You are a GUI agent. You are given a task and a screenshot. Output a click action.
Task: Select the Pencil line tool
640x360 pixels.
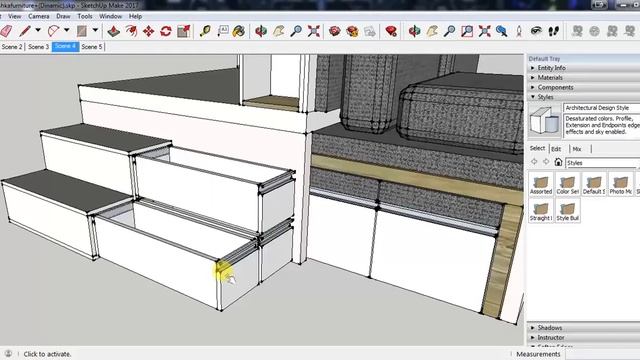tap(25, 31)
